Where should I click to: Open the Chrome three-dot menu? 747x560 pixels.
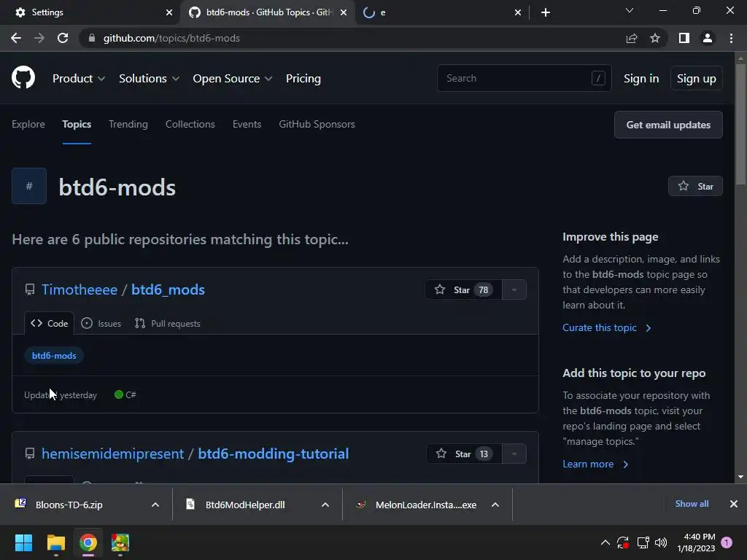(731, 38)
